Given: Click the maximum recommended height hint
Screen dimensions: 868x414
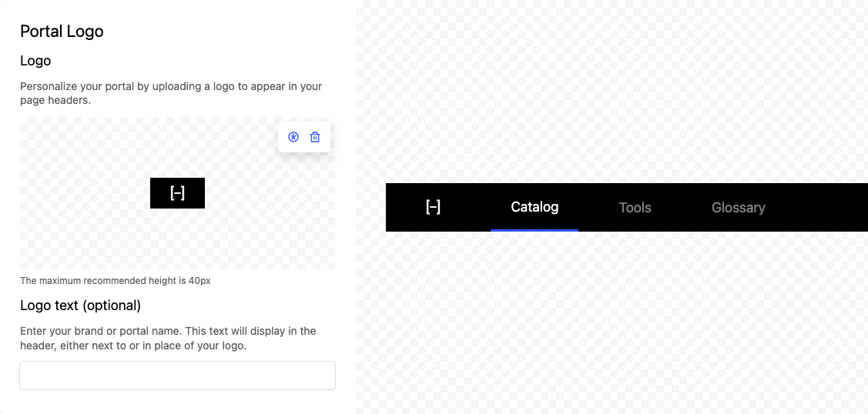Looking at the screenshot, I should [x=116, y=281].
